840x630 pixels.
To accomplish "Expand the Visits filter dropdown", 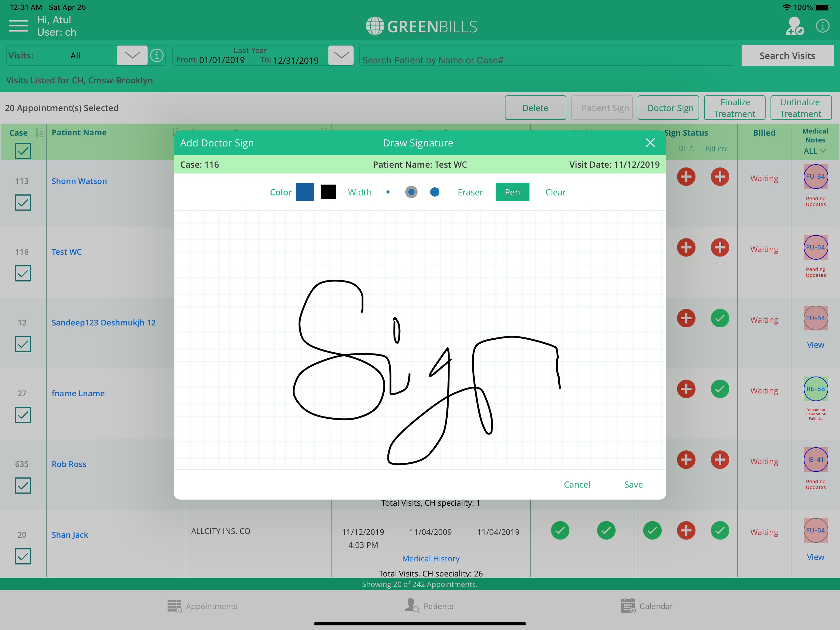I will pyautogui.click(x=132, y=55).
